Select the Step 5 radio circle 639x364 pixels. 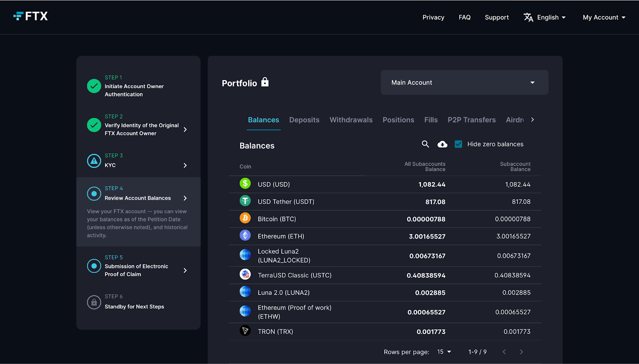tap(94, 266)
